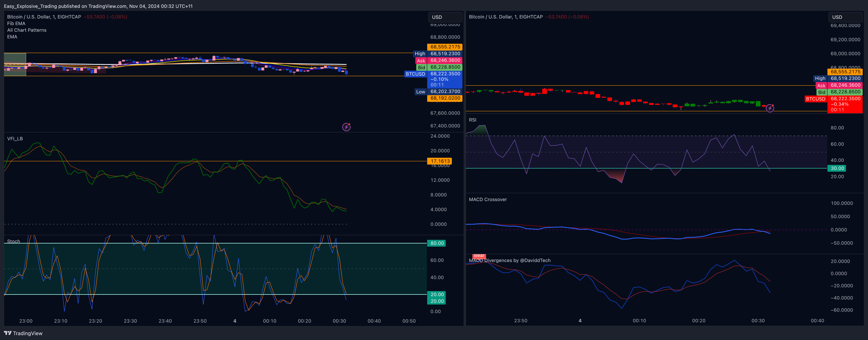Click the green 80.00 Stoch level label
The width and height of the screenshot is (868, 340).
437,243
